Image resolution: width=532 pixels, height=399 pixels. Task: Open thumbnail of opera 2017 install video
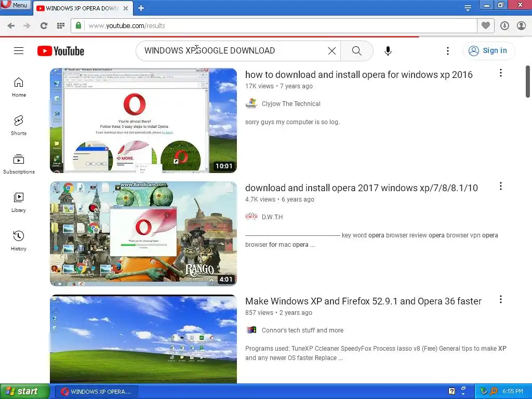143,234
